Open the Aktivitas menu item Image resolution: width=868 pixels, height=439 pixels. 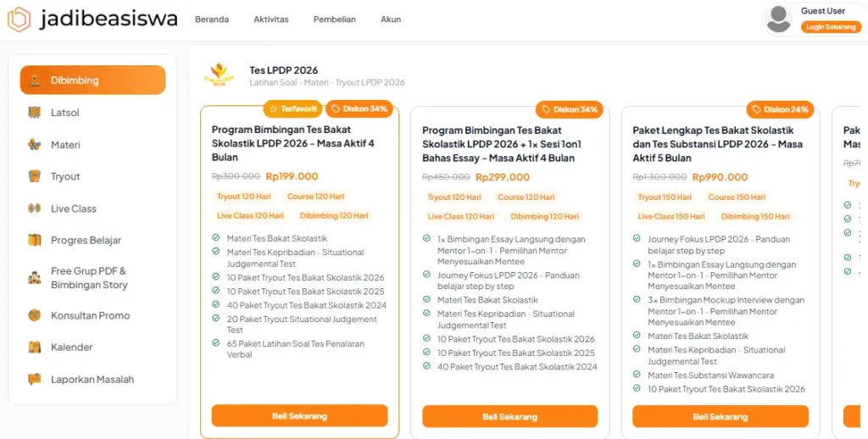click(x=270, y=19)
